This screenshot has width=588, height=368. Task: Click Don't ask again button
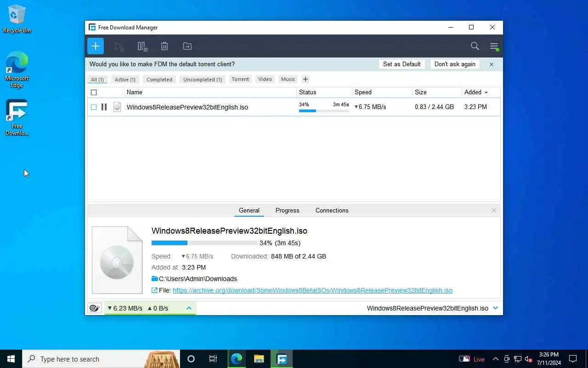[x=455, y=64]
